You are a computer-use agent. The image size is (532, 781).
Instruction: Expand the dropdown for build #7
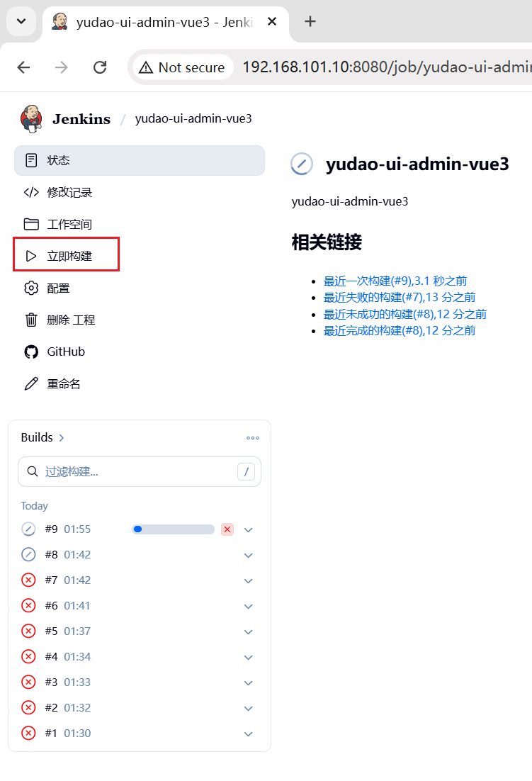point(249,580)
